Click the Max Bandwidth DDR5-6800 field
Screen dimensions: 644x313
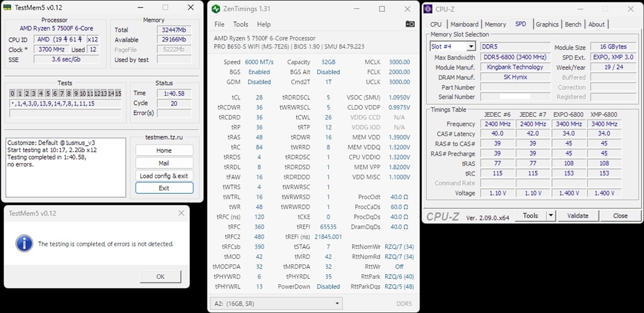point(516,57)
